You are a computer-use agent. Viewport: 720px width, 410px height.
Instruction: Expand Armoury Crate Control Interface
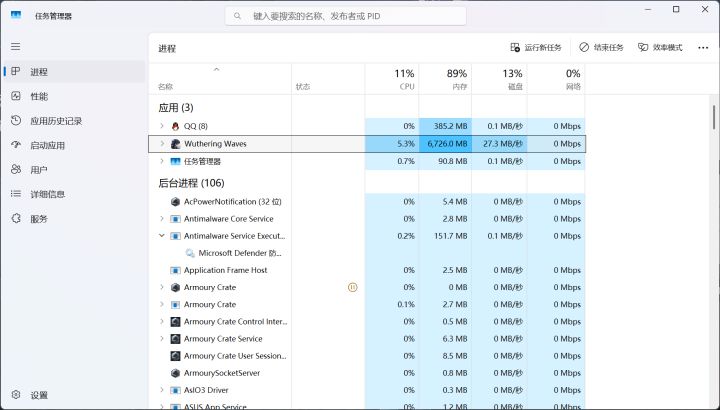pyautogui.click(x=162, y=321)
